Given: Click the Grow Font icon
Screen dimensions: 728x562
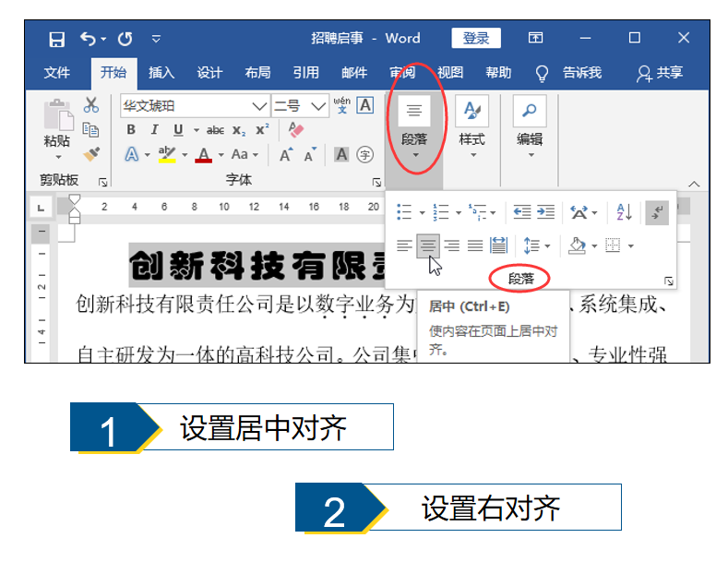Looking at the screenshot, I should [286, 155].
